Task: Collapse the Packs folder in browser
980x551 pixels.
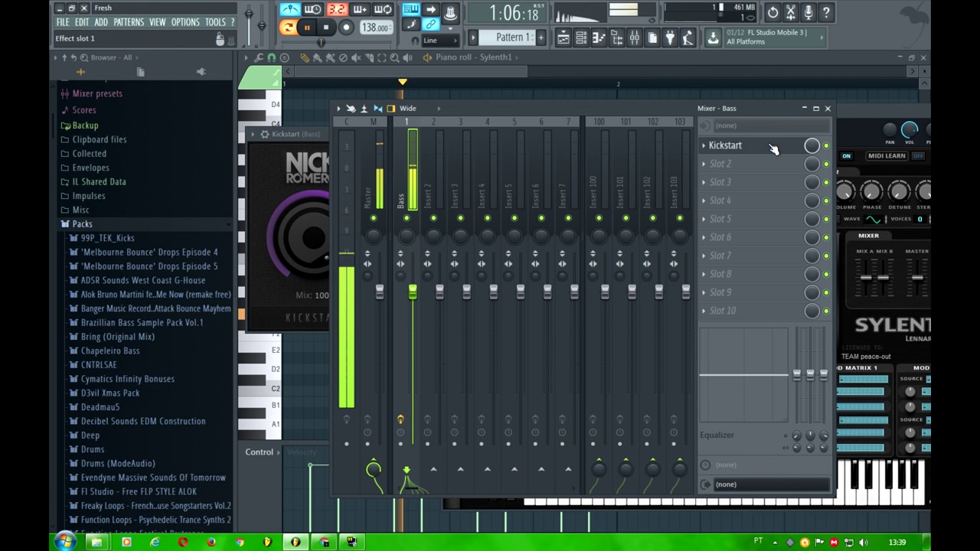Action: [82, 224]
